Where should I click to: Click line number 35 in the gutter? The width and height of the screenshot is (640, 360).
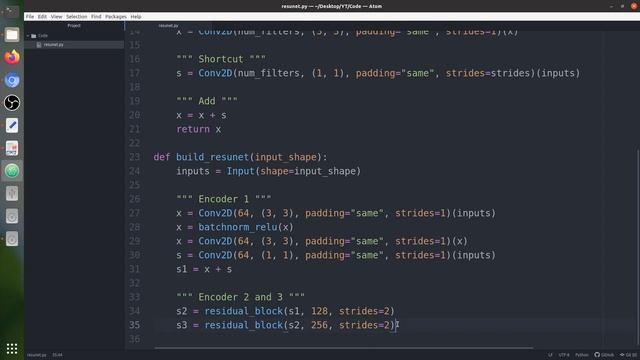click(135, 325)
